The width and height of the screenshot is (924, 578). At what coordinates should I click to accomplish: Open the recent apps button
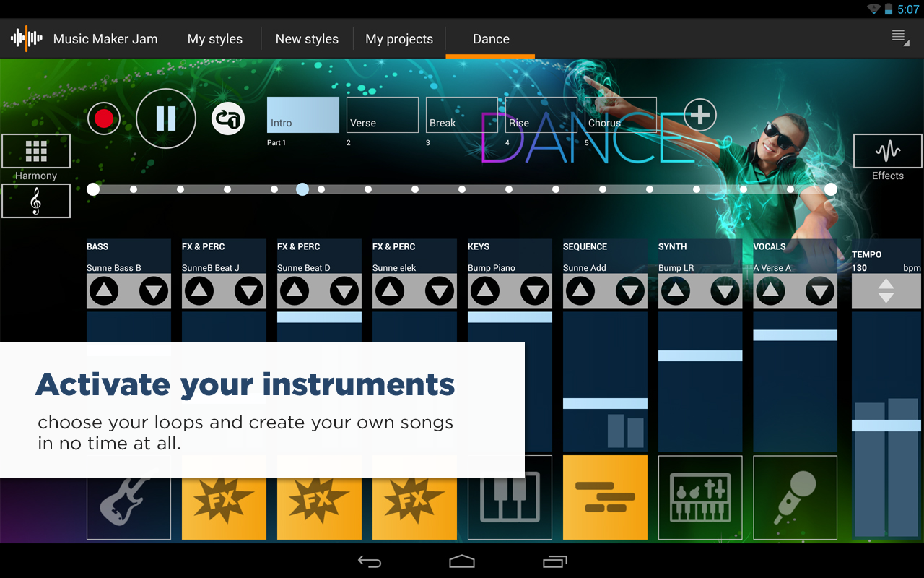555,561
